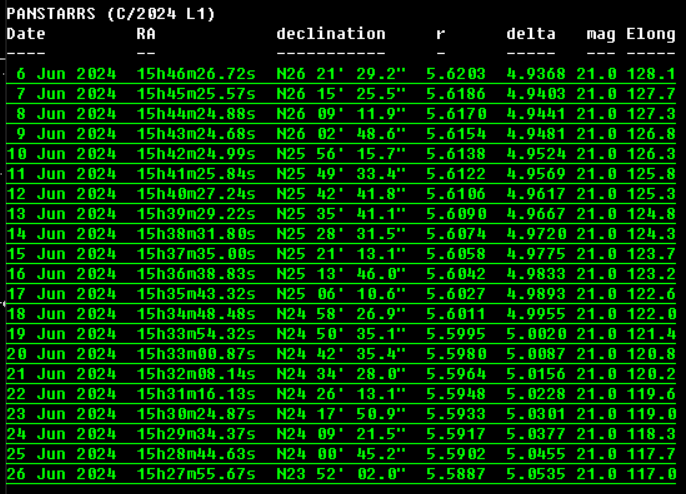Click the RA value 15h37m35.00s
Screen dimensions: 686x494
coord(196,254)
